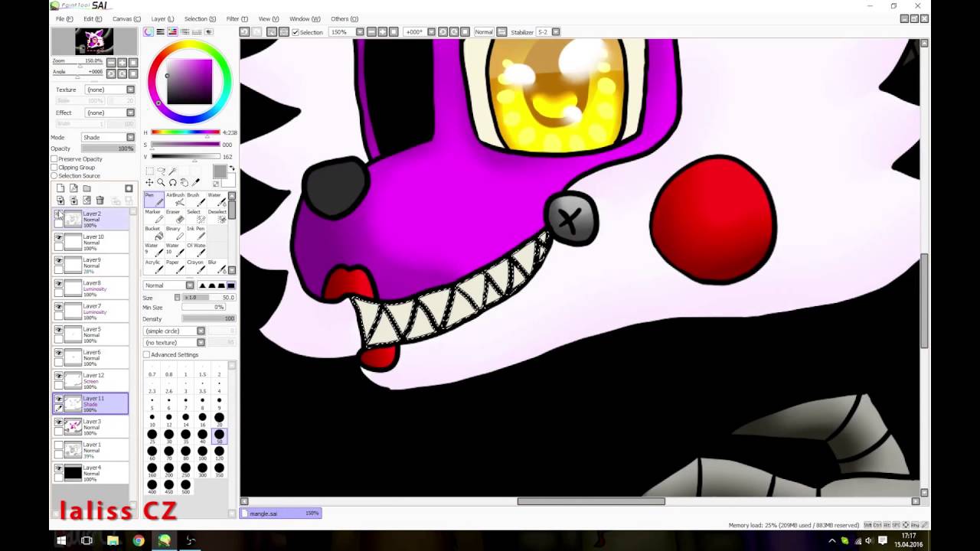Adjust the layer Opacity slider
The height and width of the screenshot is (551, 980).
(x=108, y=148)
